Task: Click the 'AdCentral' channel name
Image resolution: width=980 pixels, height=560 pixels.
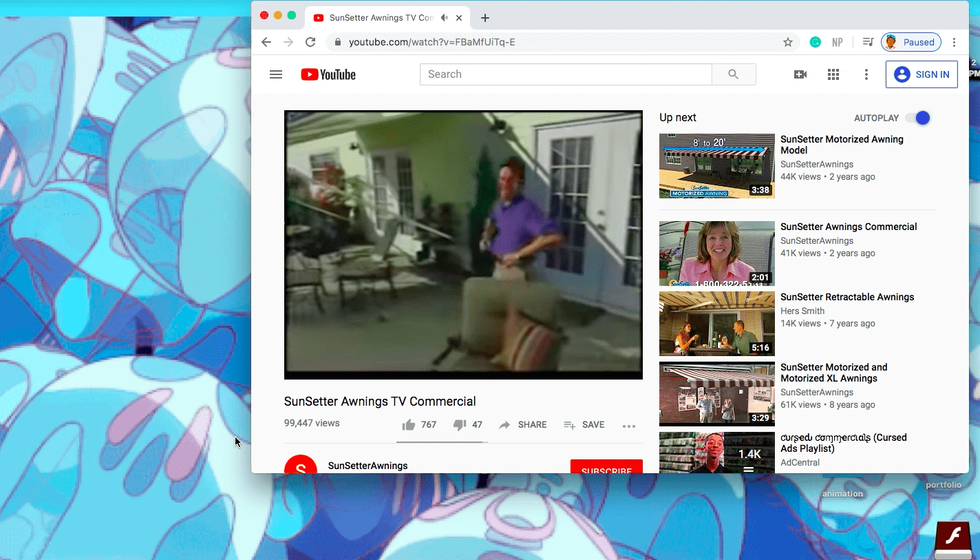Action: pyautogui.click(x=800, y=463)
